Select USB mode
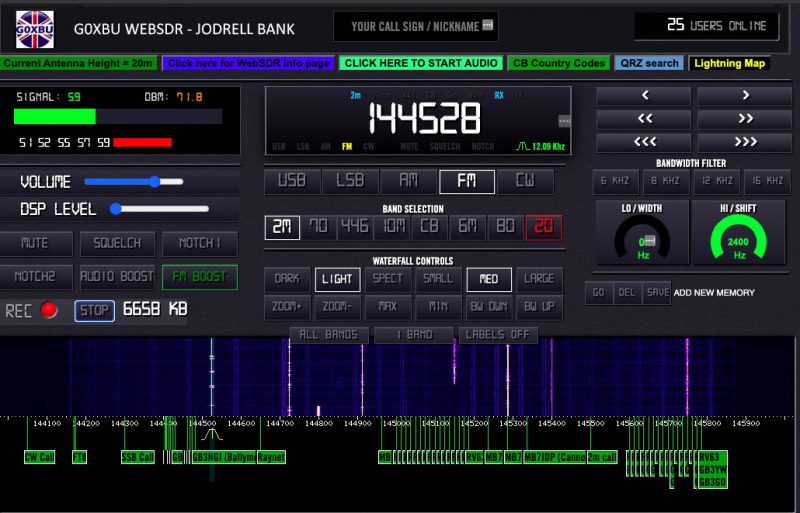800x513 pixels. point(292,181)
